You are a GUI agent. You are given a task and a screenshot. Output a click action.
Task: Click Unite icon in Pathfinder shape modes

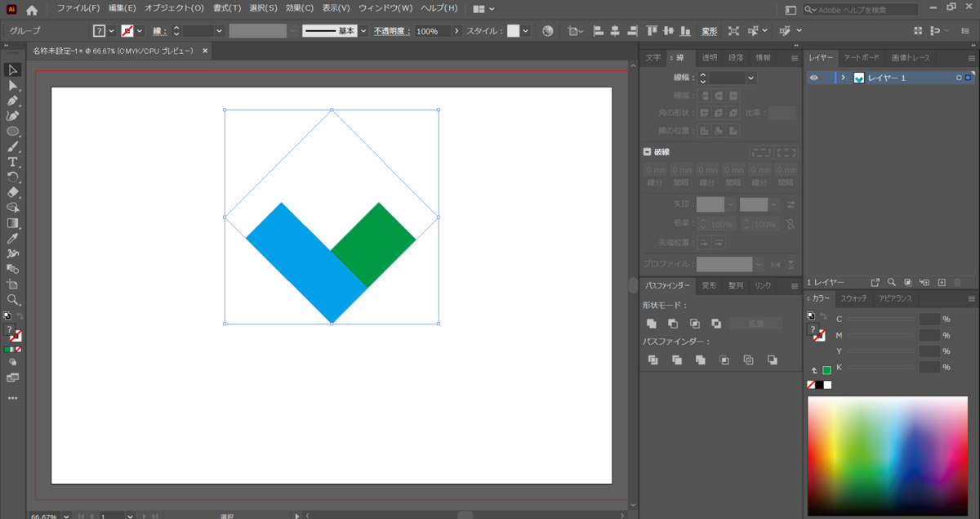(652, 324)
